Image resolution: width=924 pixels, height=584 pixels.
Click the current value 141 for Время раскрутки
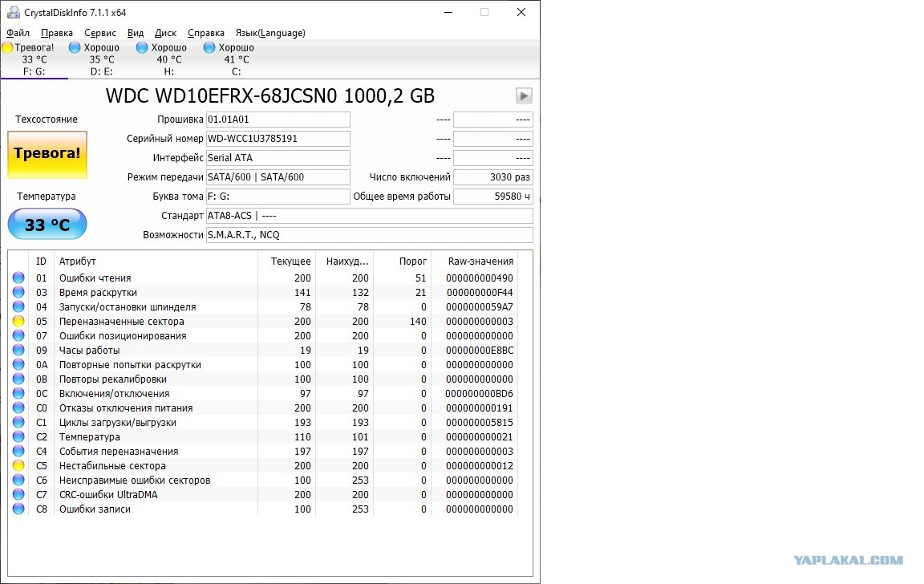[302, 292]
